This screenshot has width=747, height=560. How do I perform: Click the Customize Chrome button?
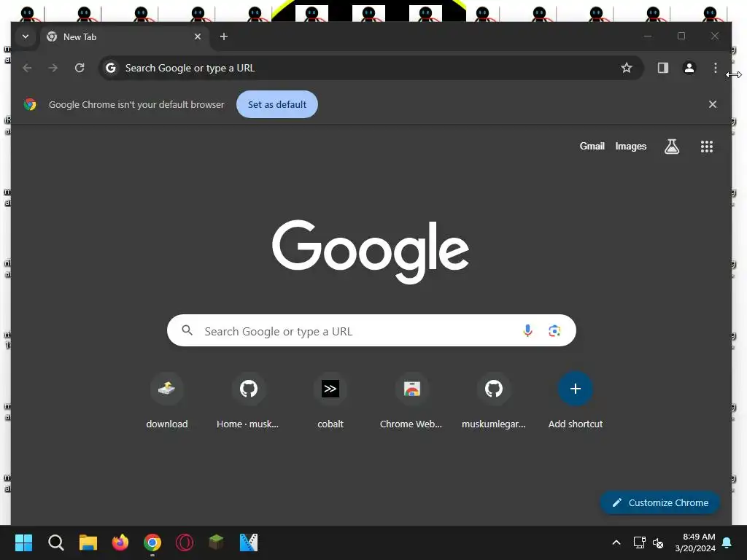659,502
